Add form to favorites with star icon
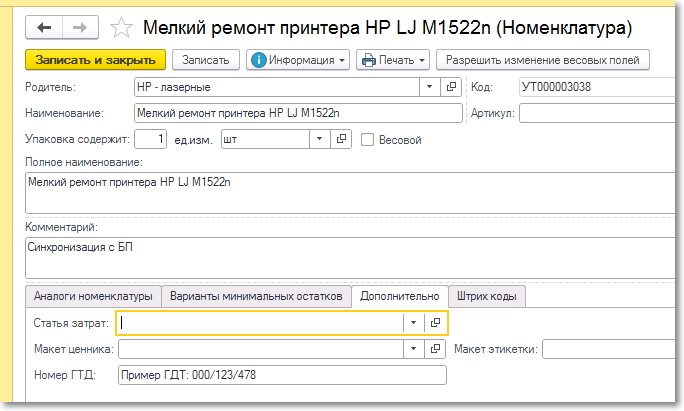This screenshot has width=684, height=411. (x=122, y=28)
